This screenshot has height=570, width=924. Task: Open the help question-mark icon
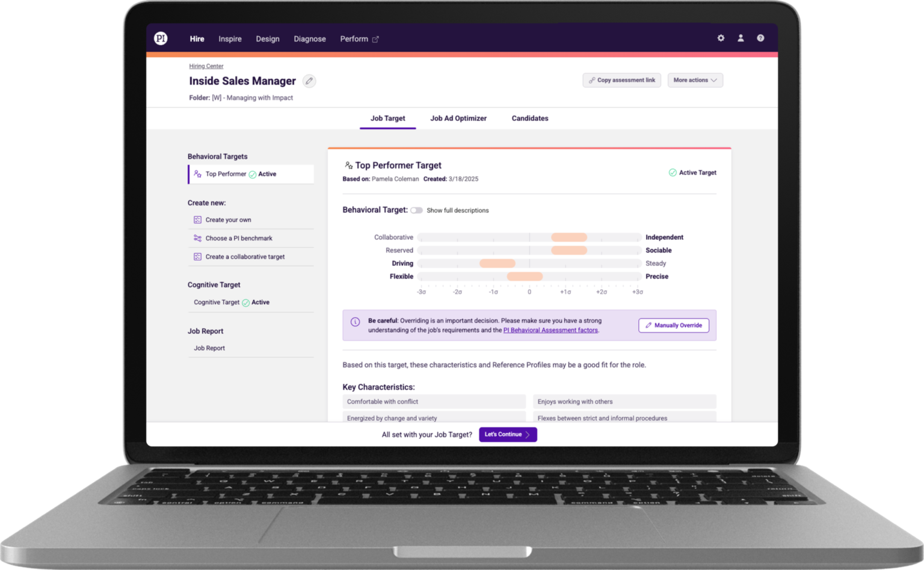click(x=760, y=38)
